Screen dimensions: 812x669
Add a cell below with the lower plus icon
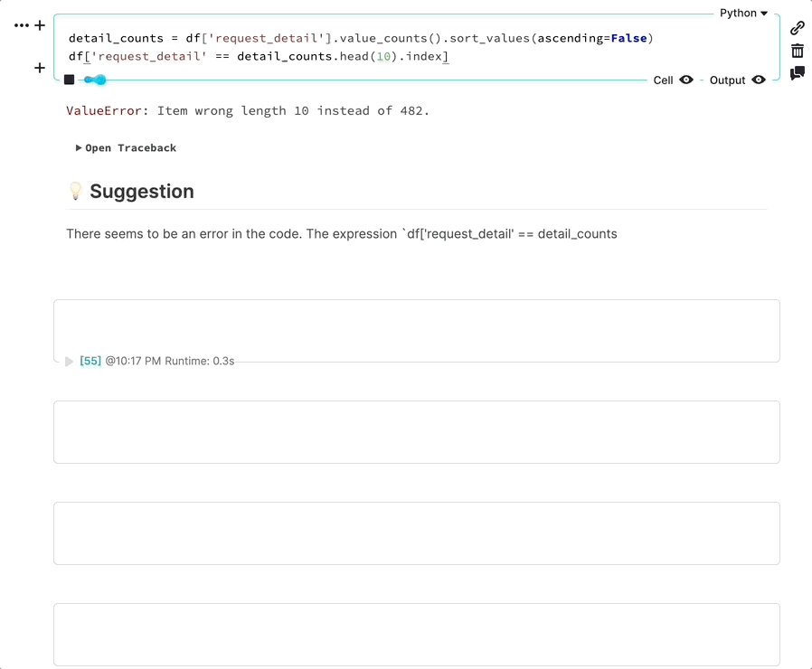pyautogui.click(x=40, y=68)
